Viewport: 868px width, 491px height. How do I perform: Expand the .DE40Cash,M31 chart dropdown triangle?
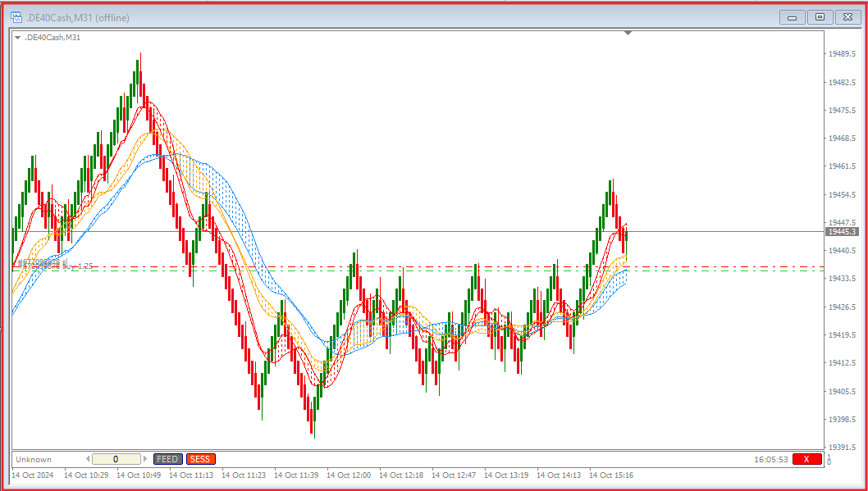(18, 38)
